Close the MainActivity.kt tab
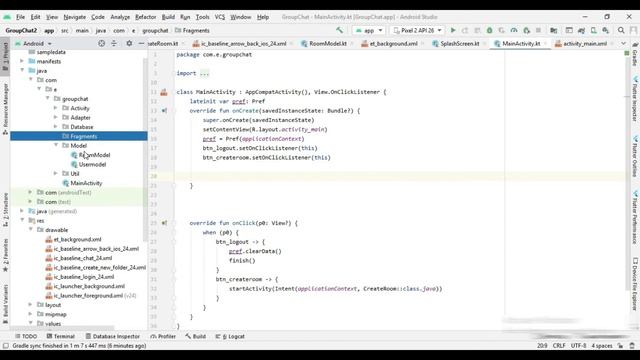The image size is (640, 360). click(x=545, y=44)
